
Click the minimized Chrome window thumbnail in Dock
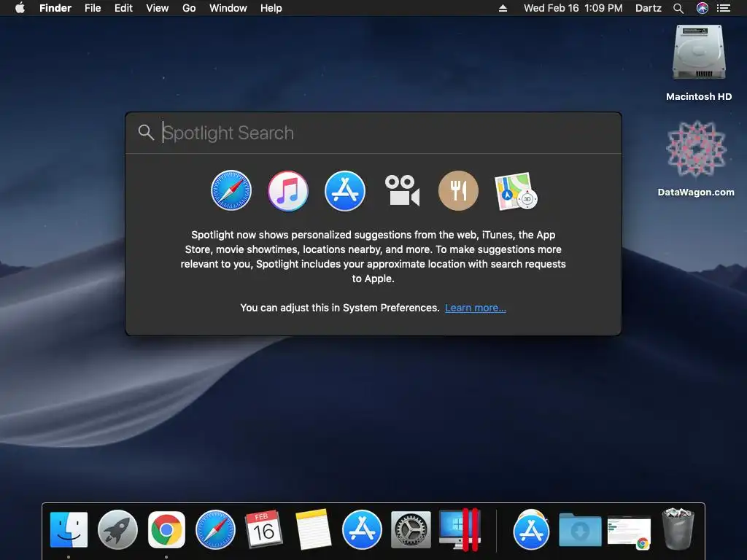(x=629, y=532)
